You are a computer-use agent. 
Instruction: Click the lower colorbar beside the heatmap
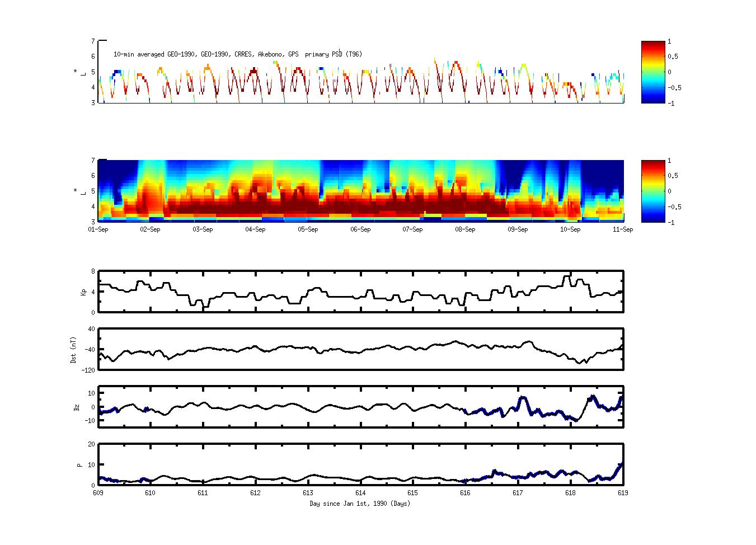click(x=653, y=191)
